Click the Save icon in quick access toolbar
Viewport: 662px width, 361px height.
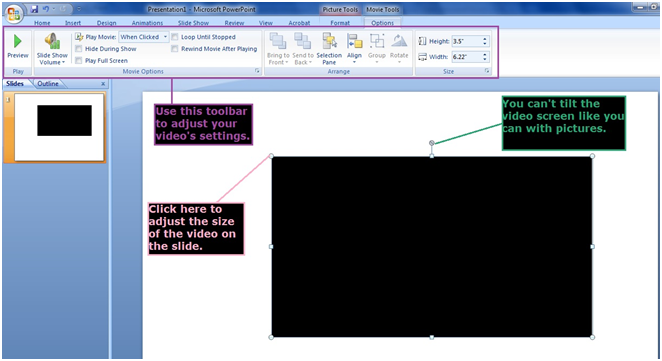pos(34,9)
